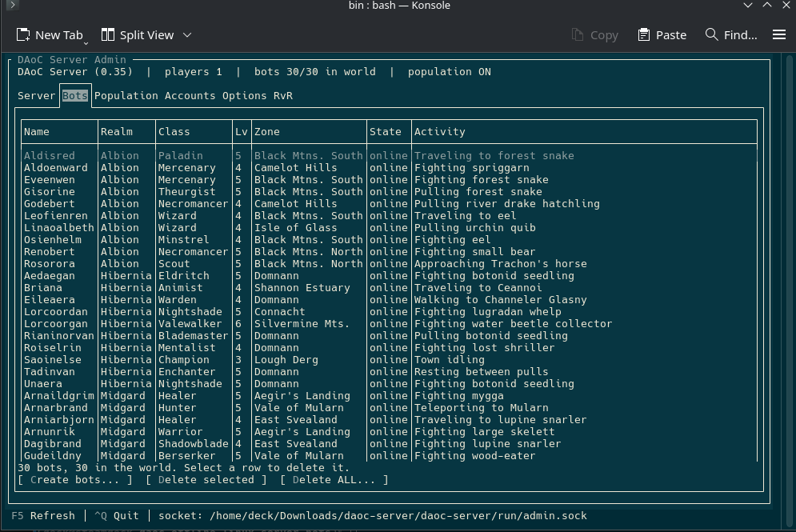Select the Rosorora bot row
Screen dimensions: 796x532
click(x=390, y=264)
